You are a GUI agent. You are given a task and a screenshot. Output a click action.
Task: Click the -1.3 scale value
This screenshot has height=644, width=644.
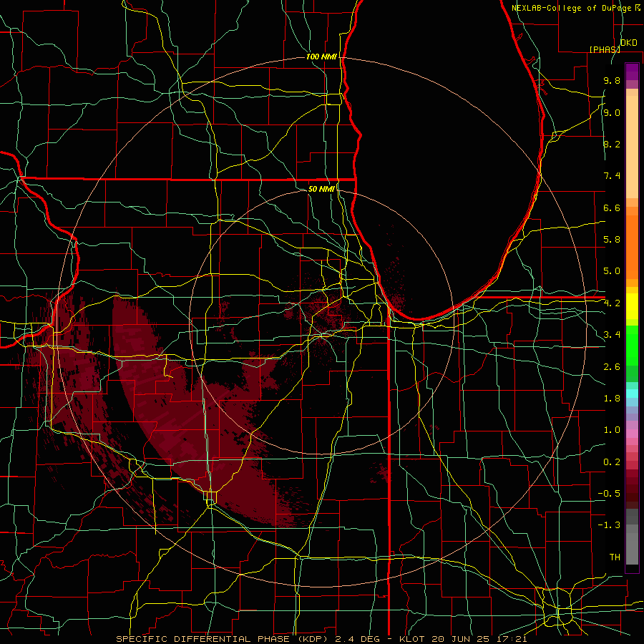[609, 525]
